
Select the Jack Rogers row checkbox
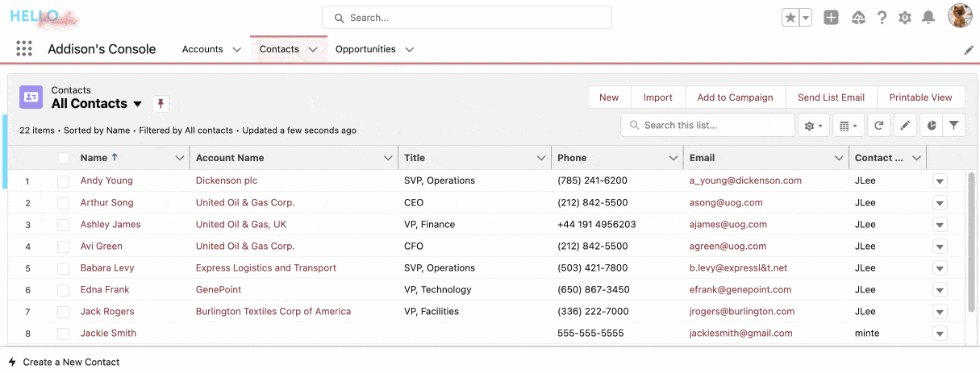pyautogui.click(x=63, y=312)
